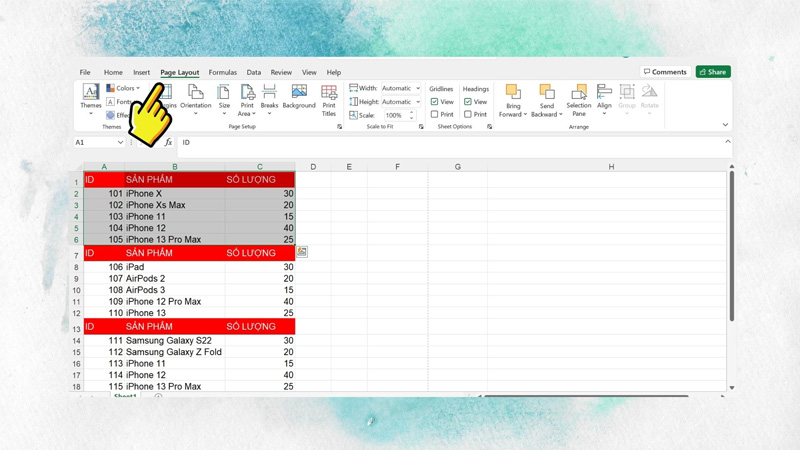Select cell containing iPad

point(174,267)
